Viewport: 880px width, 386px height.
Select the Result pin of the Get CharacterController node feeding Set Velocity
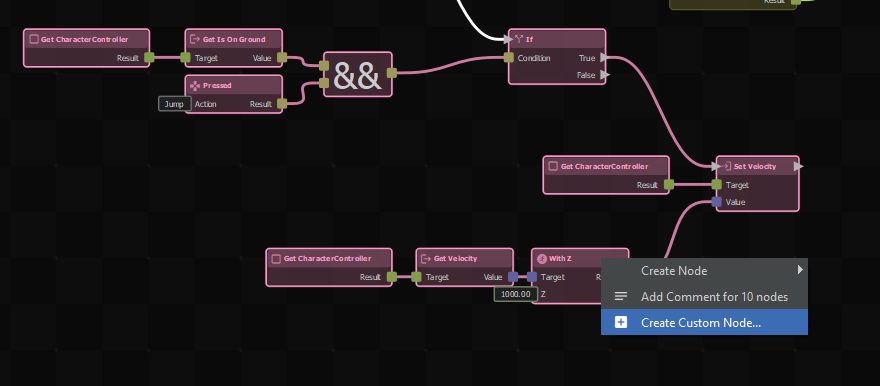tap(668, 185)
